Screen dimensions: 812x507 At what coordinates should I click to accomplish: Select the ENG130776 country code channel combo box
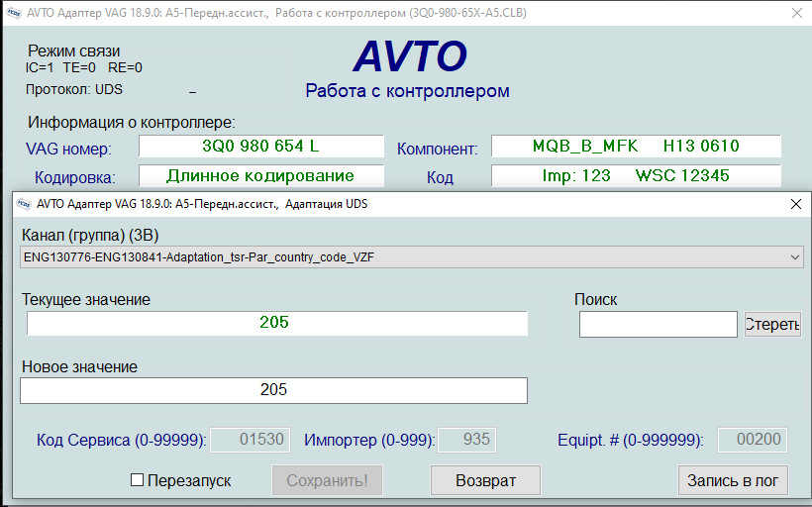[412, 257]
